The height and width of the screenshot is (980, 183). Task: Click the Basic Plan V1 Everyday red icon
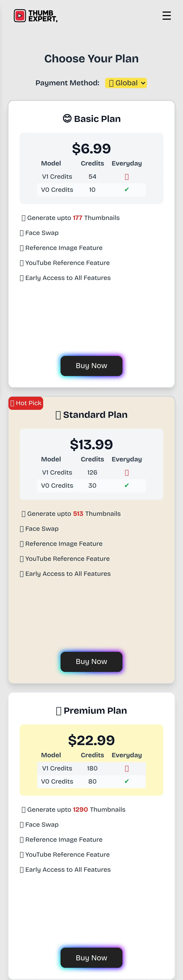[x=127, y=176]
